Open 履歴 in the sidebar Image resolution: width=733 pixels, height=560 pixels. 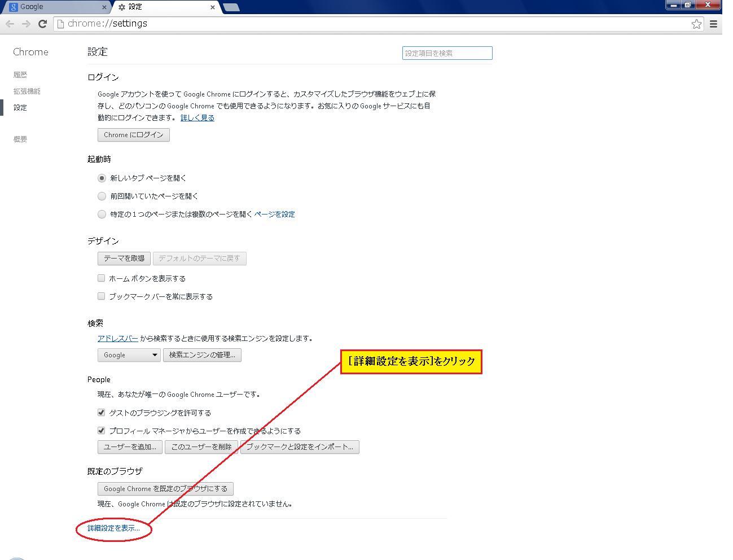[20, 75]
